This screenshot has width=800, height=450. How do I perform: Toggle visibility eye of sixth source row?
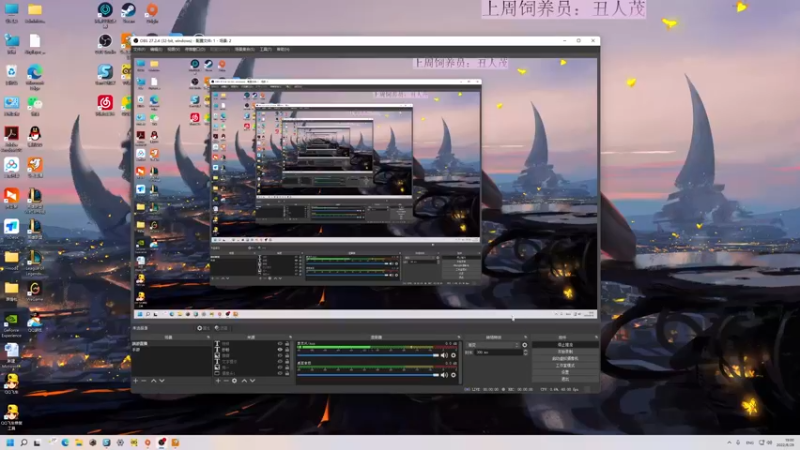pyautogui.click(x=280, y=373)
